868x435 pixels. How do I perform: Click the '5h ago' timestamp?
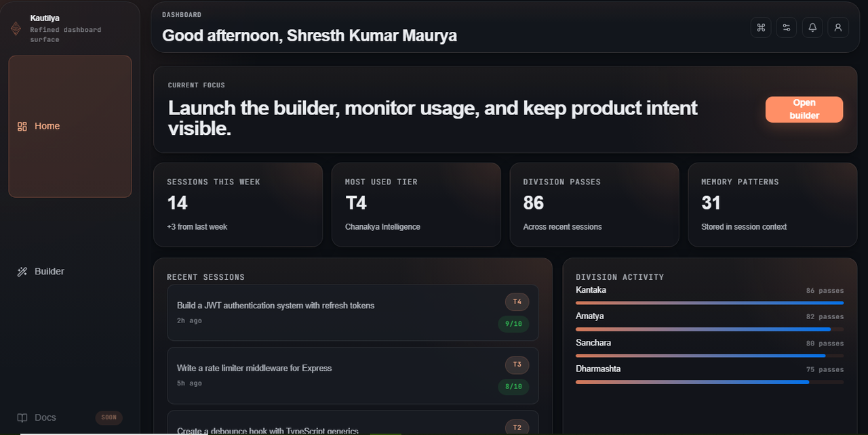pos(189,384)
